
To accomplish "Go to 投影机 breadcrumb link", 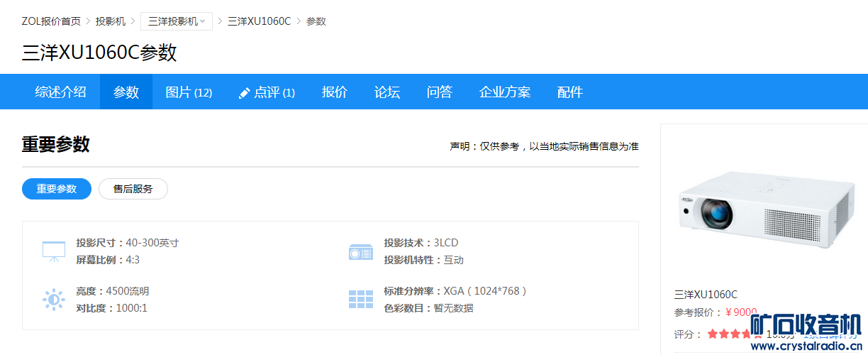I will [x=111, y=21].
